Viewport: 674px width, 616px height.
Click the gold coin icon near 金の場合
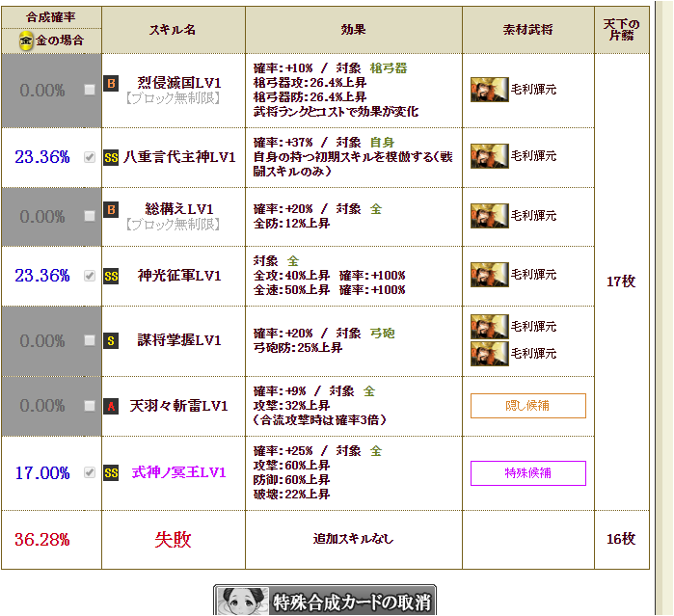(26, 40)
